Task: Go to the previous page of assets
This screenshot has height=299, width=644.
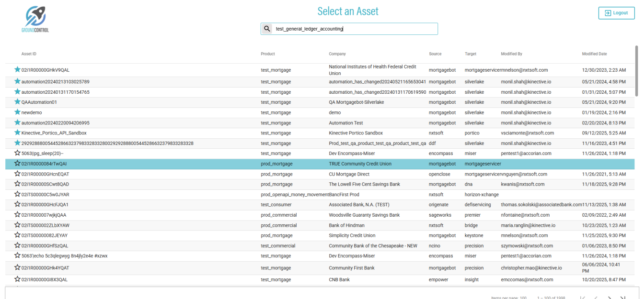Action: 596,298
